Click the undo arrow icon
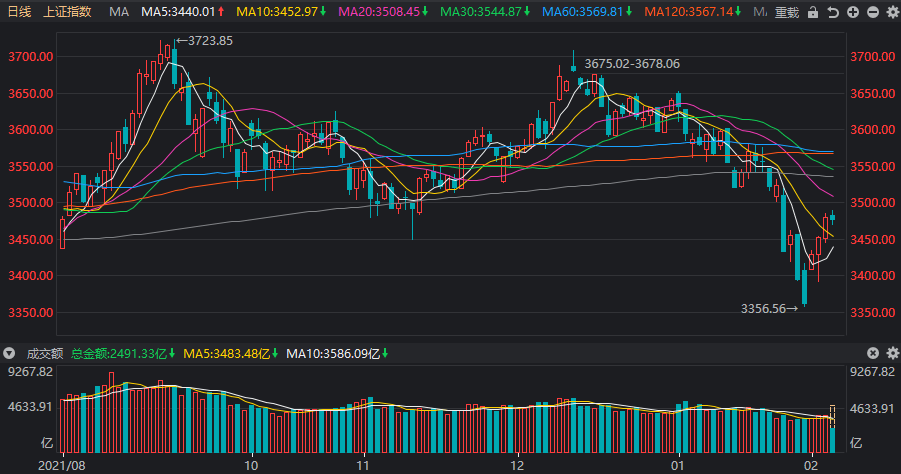This screenshot has height=474, width=901. (x=832, y=12)
